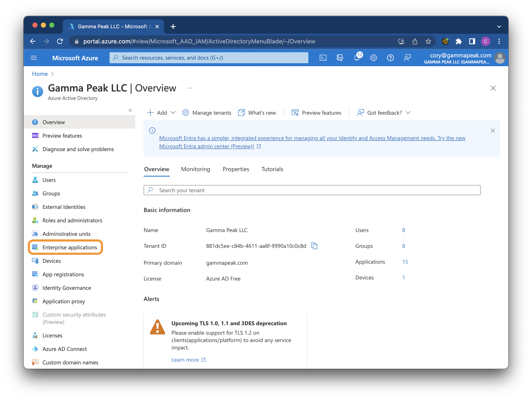
Task: Click the help question mark icon
Action: click(390, 58)
